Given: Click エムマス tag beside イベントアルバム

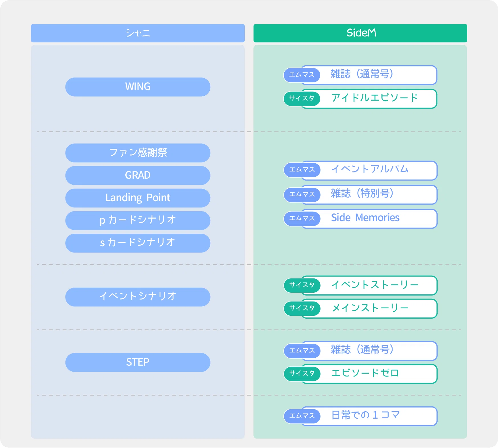Looking at the screenshot, I should pos(302,170).
